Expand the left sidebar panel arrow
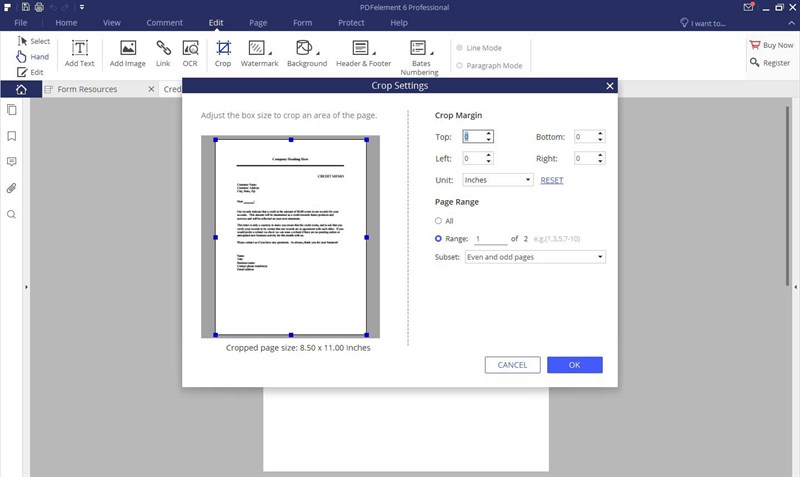 (26, 287)
